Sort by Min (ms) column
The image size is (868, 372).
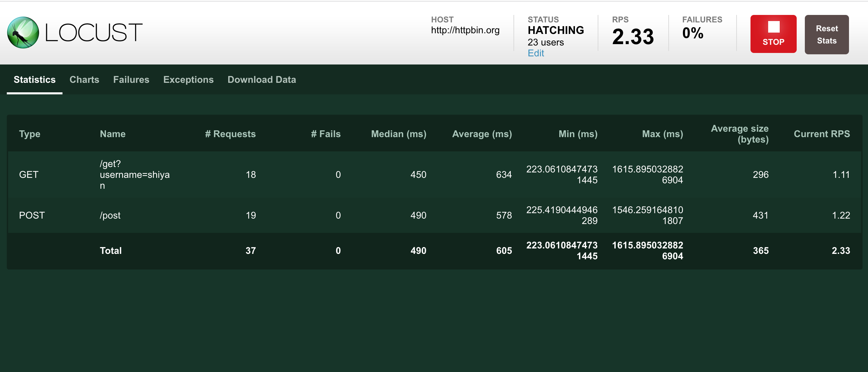tap(578, 134)
